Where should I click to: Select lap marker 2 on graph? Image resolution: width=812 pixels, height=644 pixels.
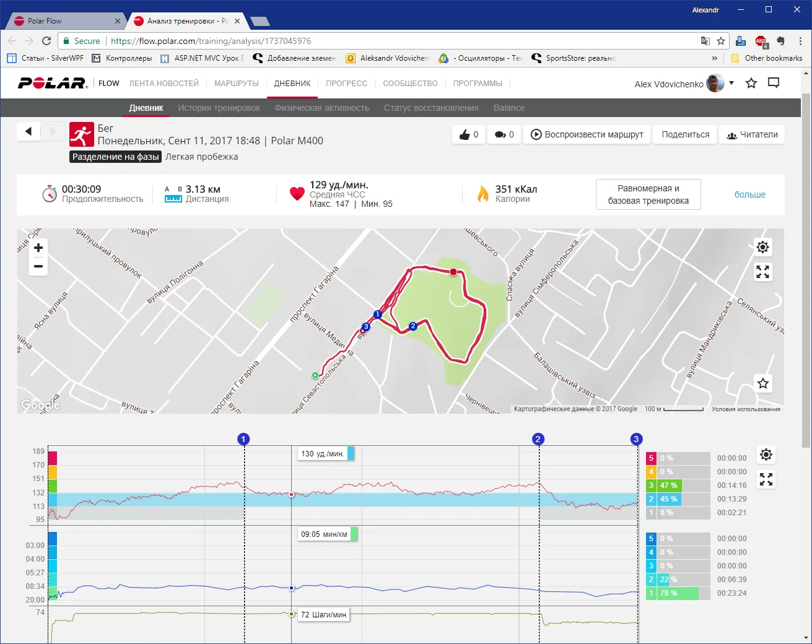pyautogui.click(x=538, y=439)
